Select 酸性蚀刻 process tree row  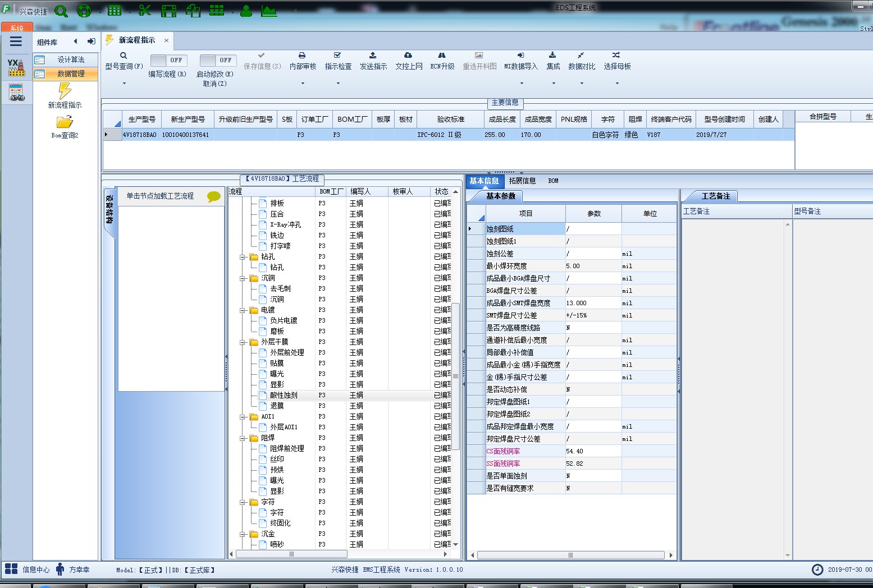click(284, 396)
